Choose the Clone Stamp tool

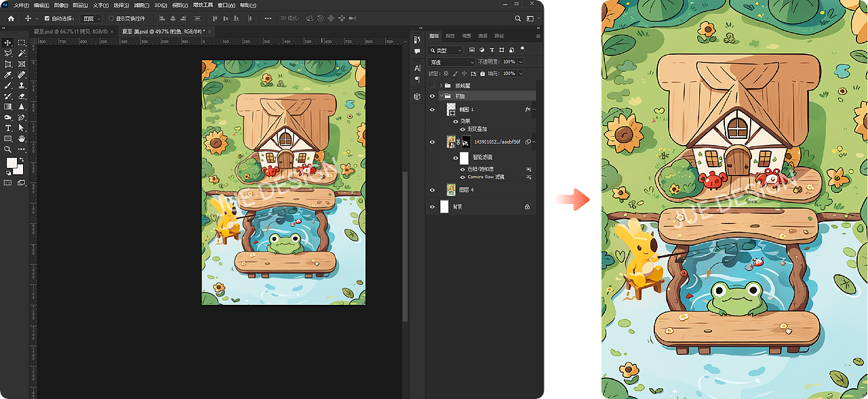tap(22, 85)
